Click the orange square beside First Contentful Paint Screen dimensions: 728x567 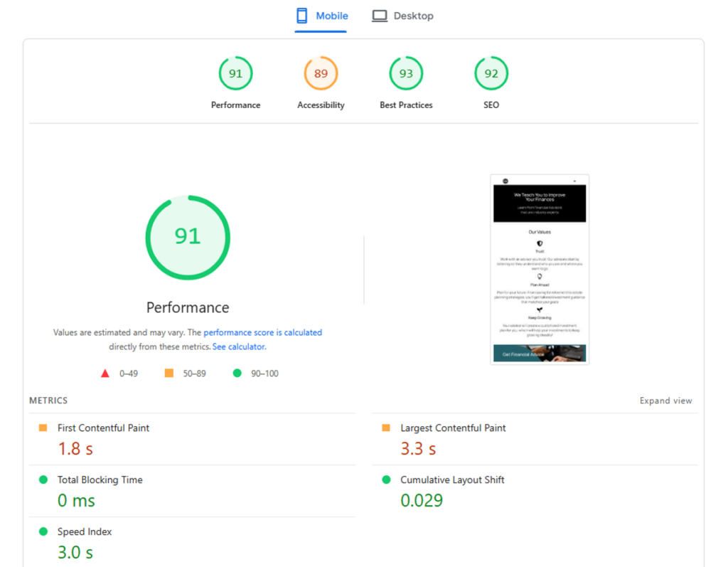tap(41, 428)
